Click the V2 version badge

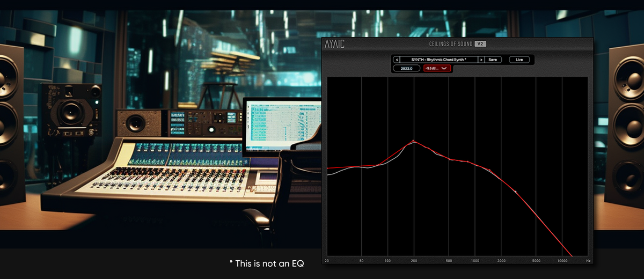[481, 44]
